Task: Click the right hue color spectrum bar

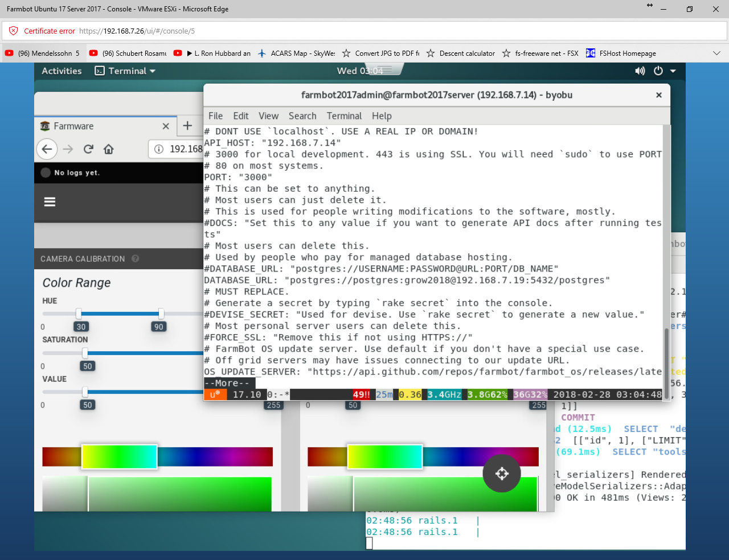Action: click(423, 457)
